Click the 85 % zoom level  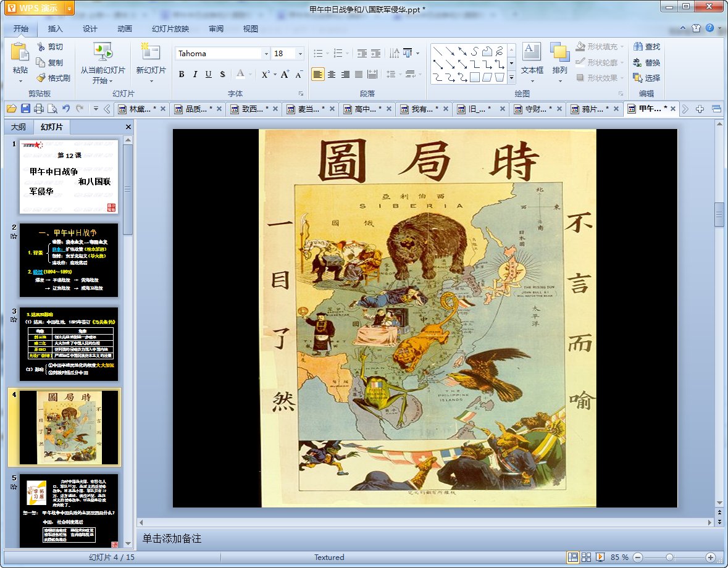[619, 558]
